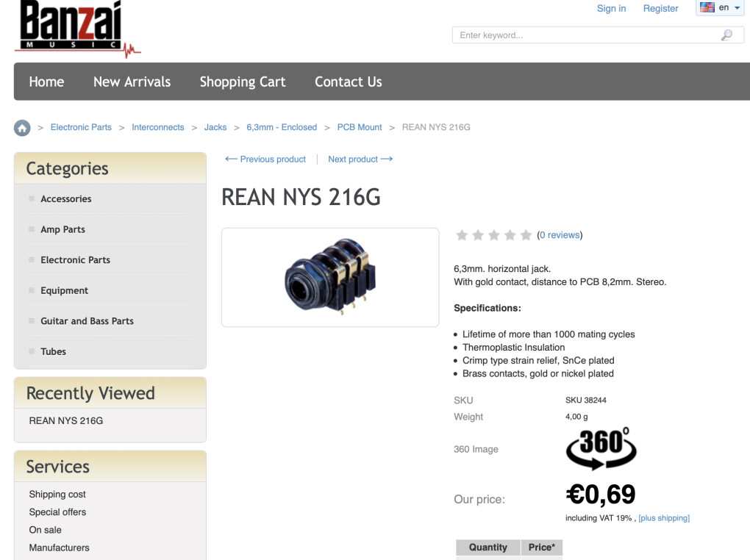Go to Previous product

[x=265, y=159]
